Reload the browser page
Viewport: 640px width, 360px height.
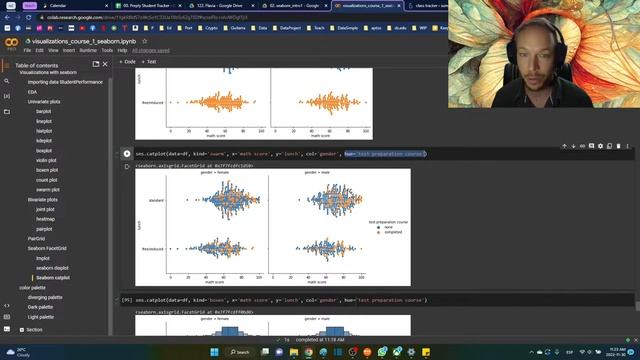pyautogui.click(x=29, y=18)
